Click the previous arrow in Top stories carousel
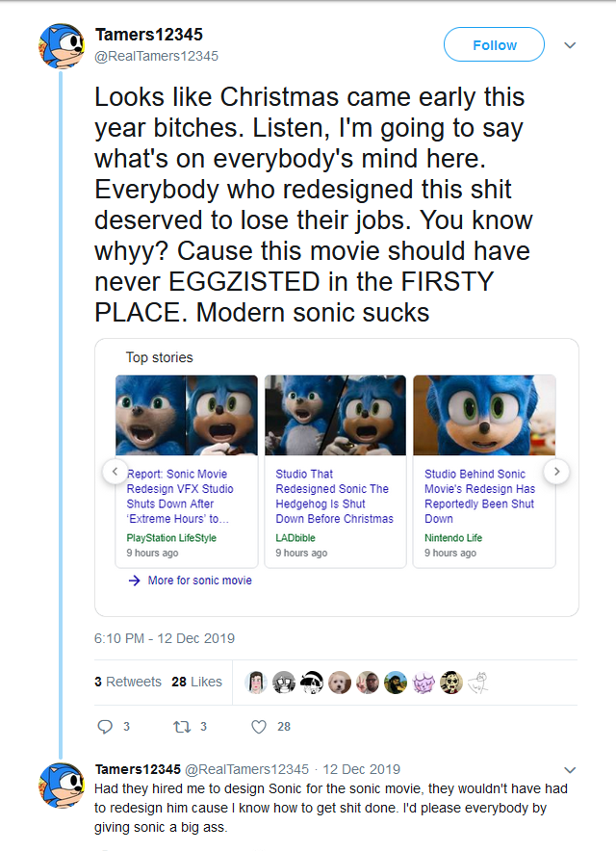This screenshot has width=616, height=851. [114, 472]
